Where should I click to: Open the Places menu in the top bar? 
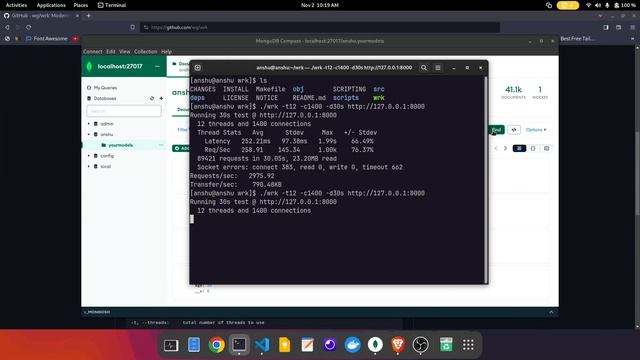[x=81, y=5]
